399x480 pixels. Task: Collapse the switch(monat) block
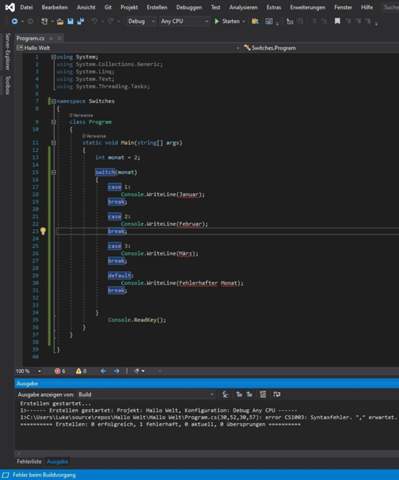53,172
